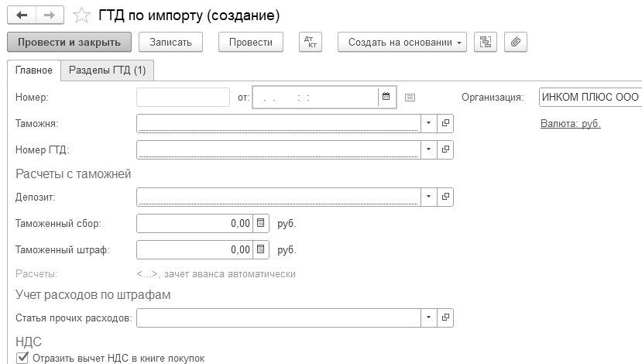Add document to favorites with star
Viewport: 642px width, 364px height.
82,15
